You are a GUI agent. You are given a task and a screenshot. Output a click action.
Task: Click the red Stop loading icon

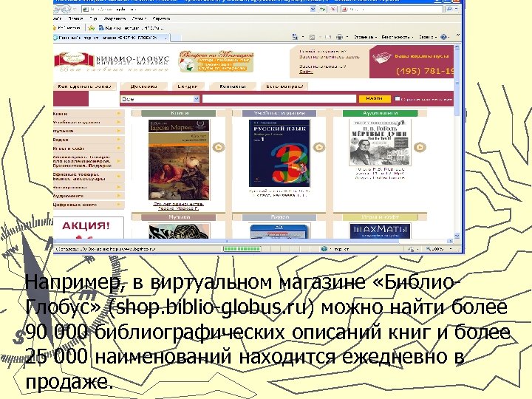pos(333,9)
